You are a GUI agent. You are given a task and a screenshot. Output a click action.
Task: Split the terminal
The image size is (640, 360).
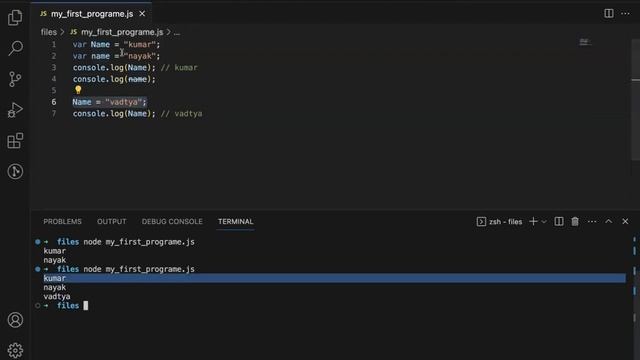pyautogui.click(x=559, y=221)
